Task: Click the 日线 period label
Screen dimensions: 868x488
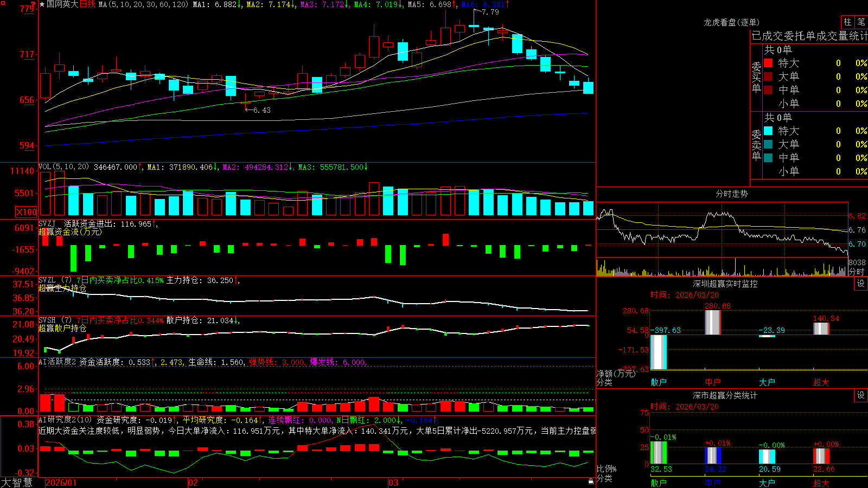Action: point(87,4)
